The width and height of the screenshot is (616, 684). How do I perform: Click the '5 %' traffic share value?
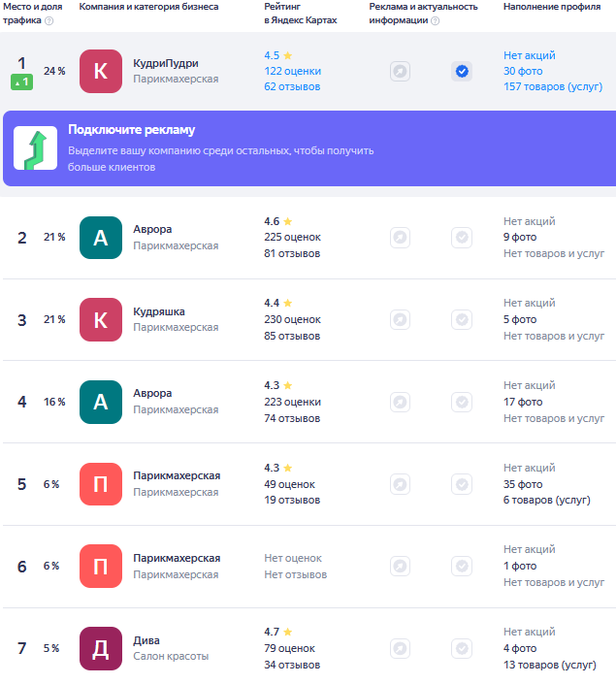pos(51,649)
